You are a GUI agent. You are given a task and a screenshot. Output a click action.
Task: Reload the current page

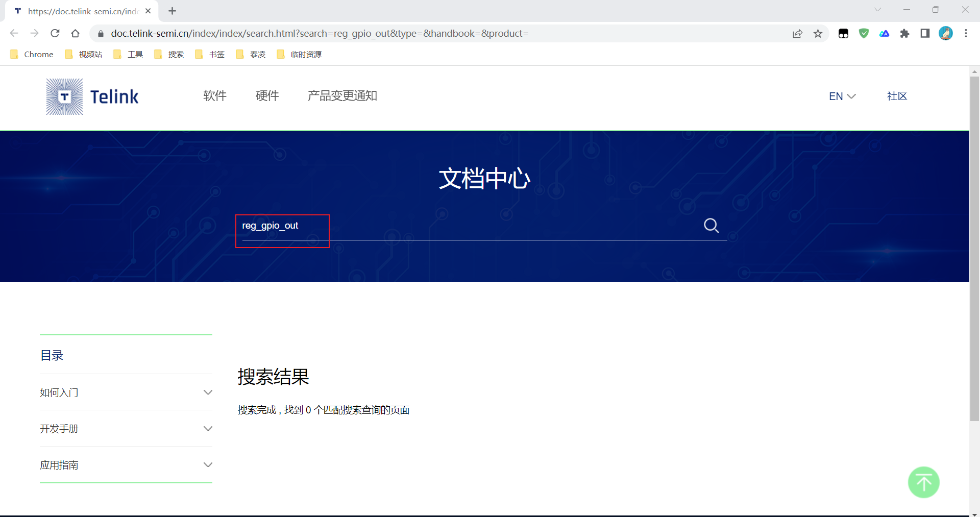point(55,33)
